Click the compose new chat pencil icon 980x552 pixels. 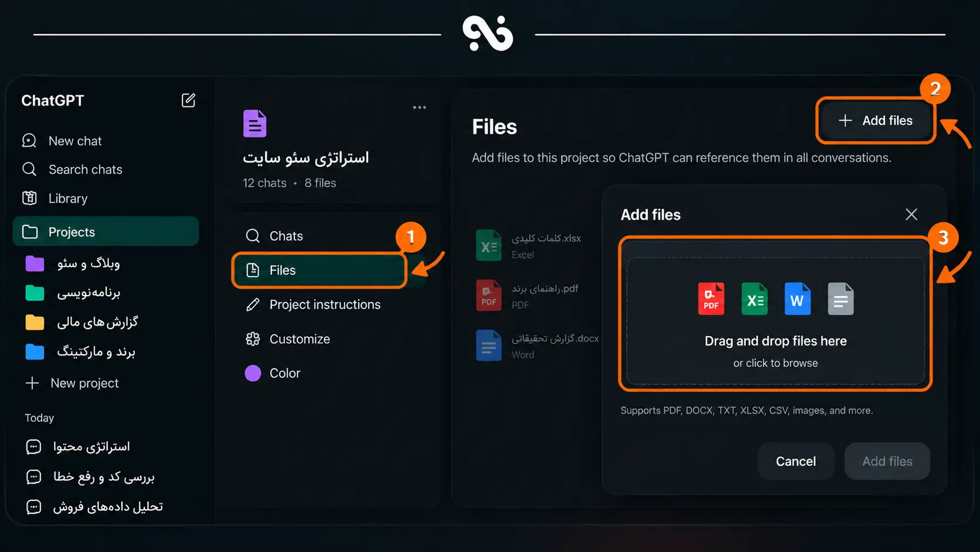pos(188,100)
